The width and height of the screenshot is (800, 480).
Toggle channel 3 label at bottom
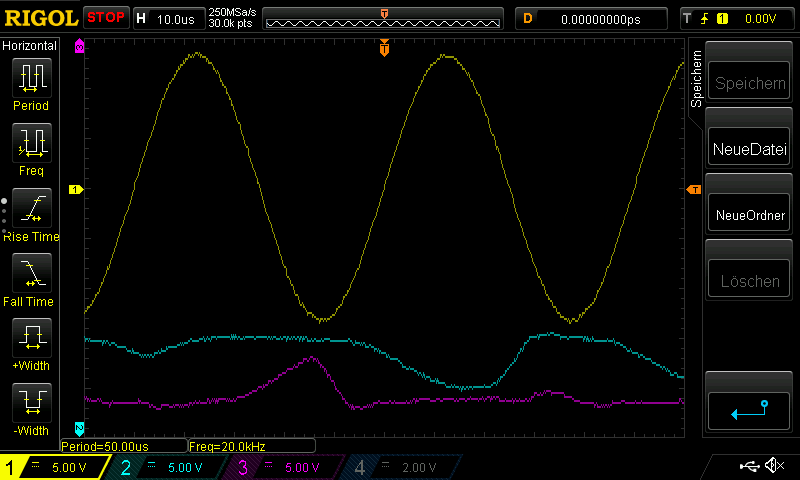coord(242,467)
